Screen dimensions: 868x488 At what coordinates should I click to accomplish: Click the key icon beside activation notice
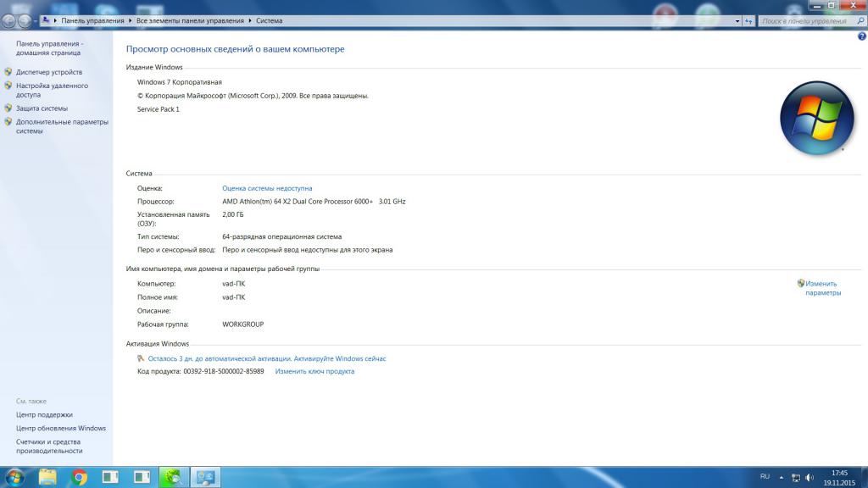tap(141, 358)
